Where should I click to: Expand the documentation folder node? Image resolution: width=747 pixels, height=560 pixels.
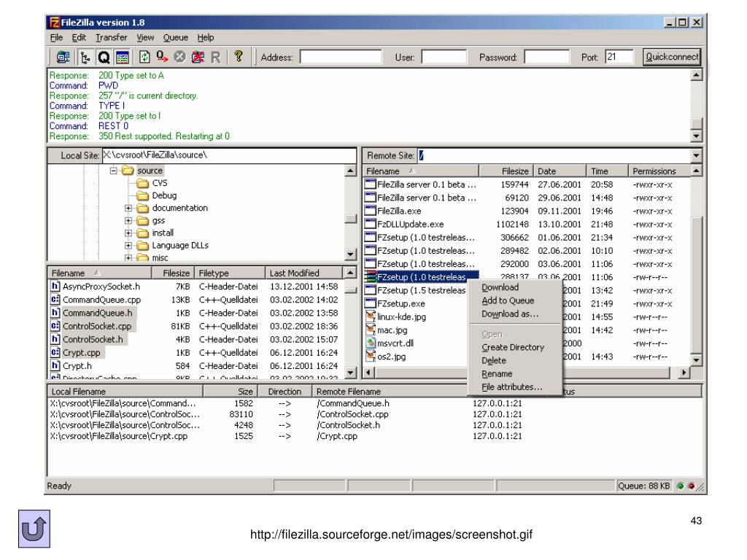pos(128,208)
